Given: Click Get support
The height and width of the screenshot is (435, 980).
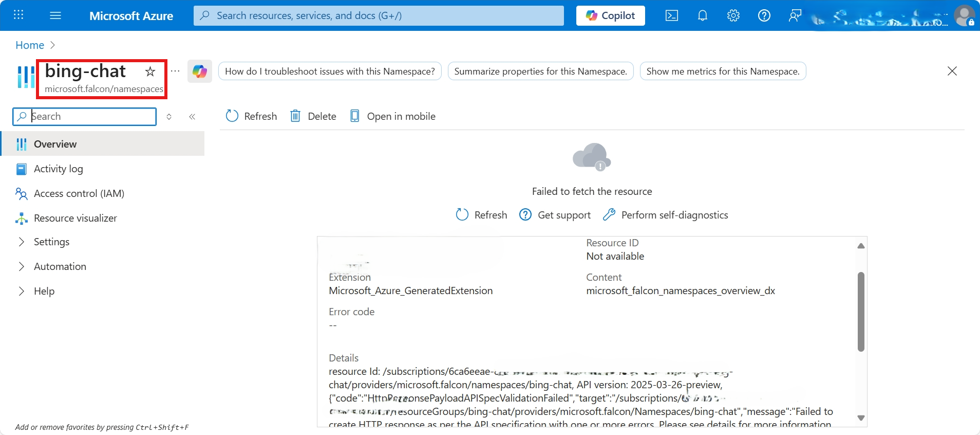Looking at the screenshot, I should click(x=555, y=215).
